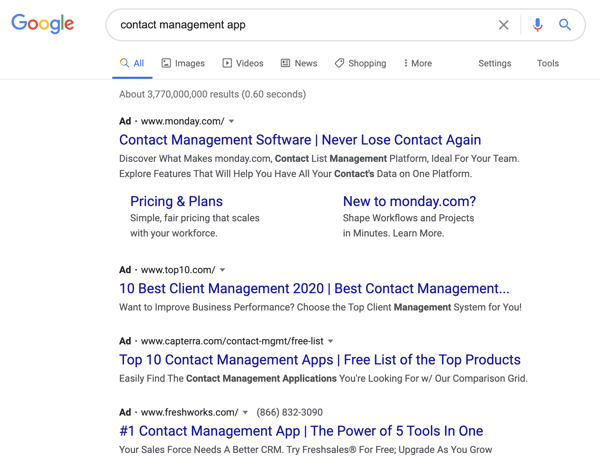Click the www.freshworks.com/ ad URL
The width and height of the screenshot is (600, 473).
point(190,412)
